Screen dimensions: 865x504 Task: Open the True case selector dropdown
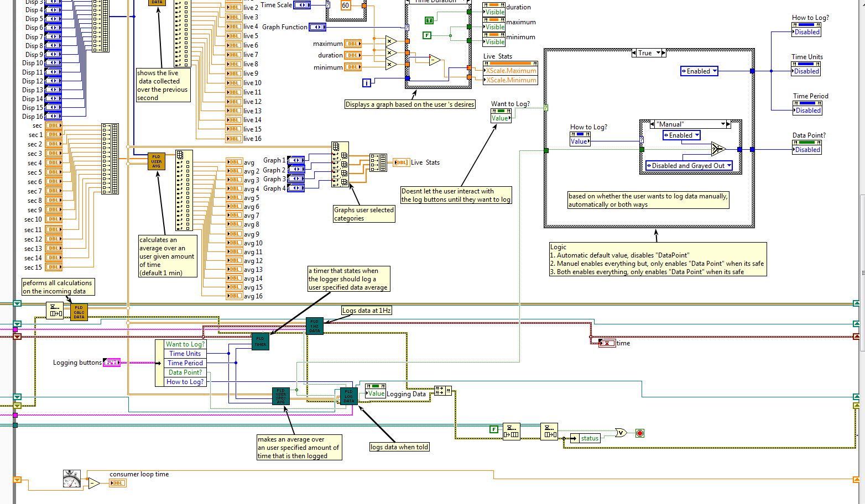649,53
